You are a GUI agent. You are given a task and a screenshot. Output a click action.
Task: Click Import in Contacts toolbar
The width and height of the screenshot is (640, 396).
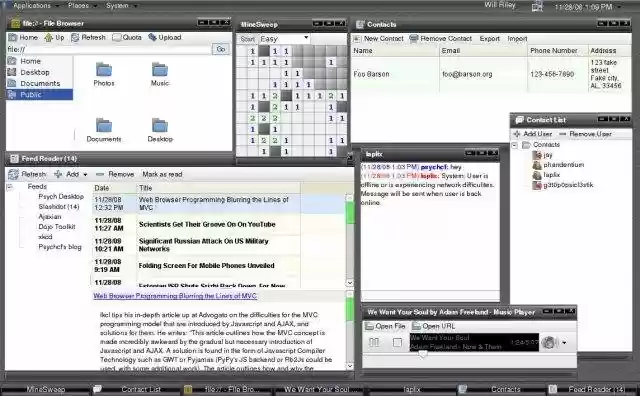pos(517,39)
